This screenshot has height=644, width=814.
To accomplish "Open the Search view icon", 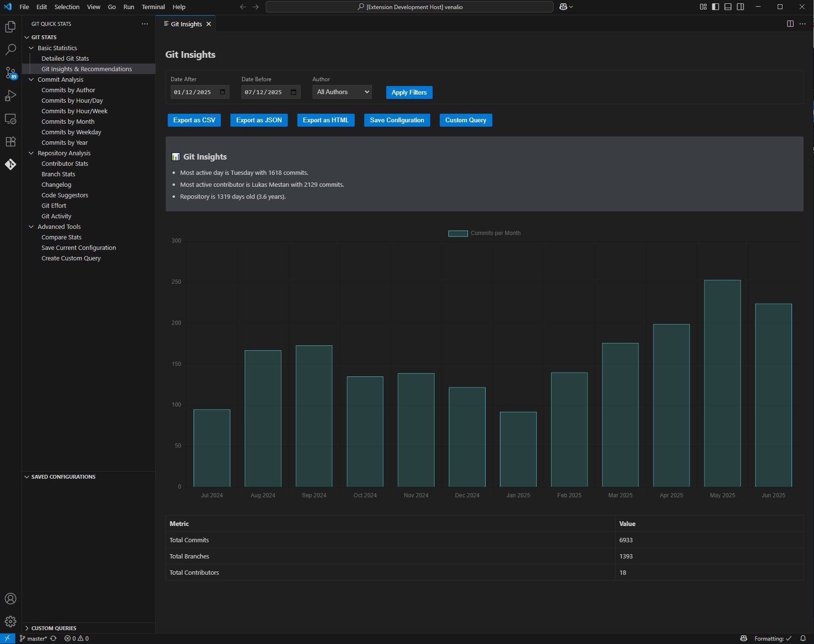I will (x=11, y=50).
